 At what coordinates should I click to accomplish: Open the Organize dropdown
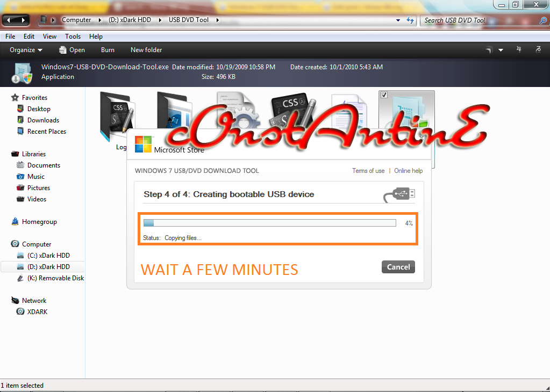pos(26,50)
